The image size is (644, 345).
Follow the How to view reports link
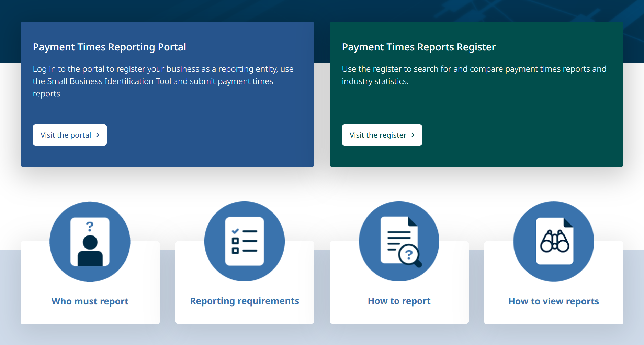(553, 301)
